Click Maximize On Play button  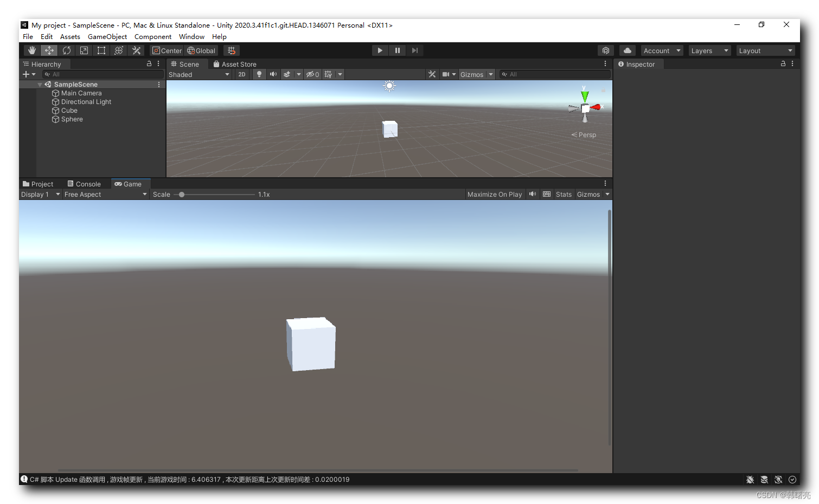coord(494,194)
